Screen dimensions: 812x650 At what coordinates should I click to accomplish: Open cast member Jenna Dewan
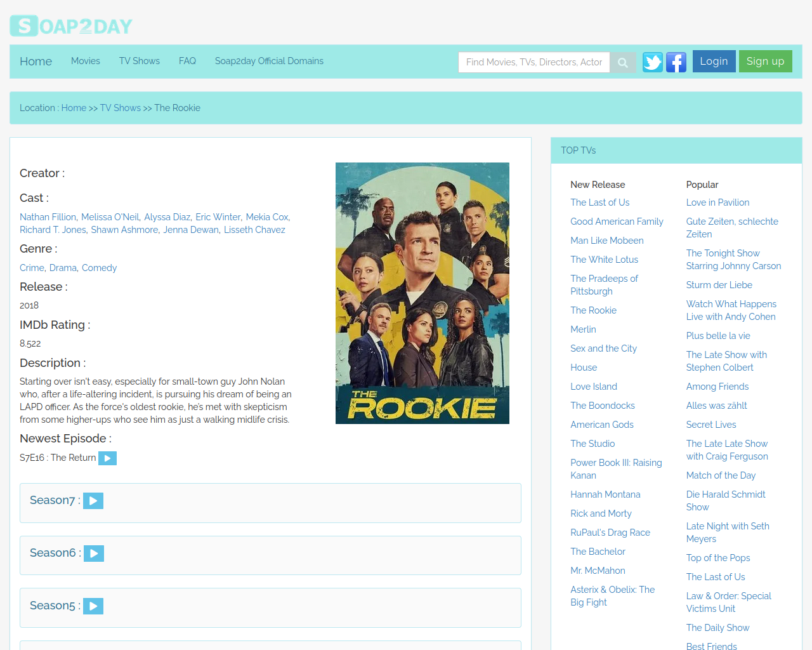(x=191, y=230)
